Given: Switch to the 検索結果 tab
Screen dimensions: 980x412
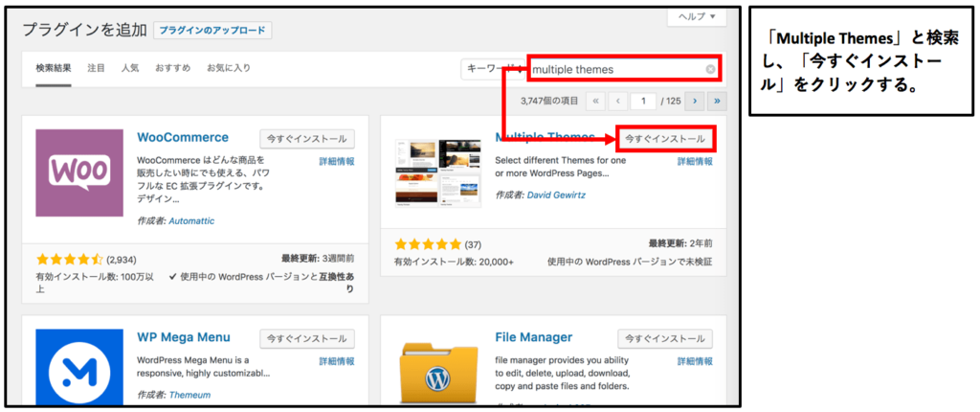Looking at the screenshot, I should click(54, 68).
